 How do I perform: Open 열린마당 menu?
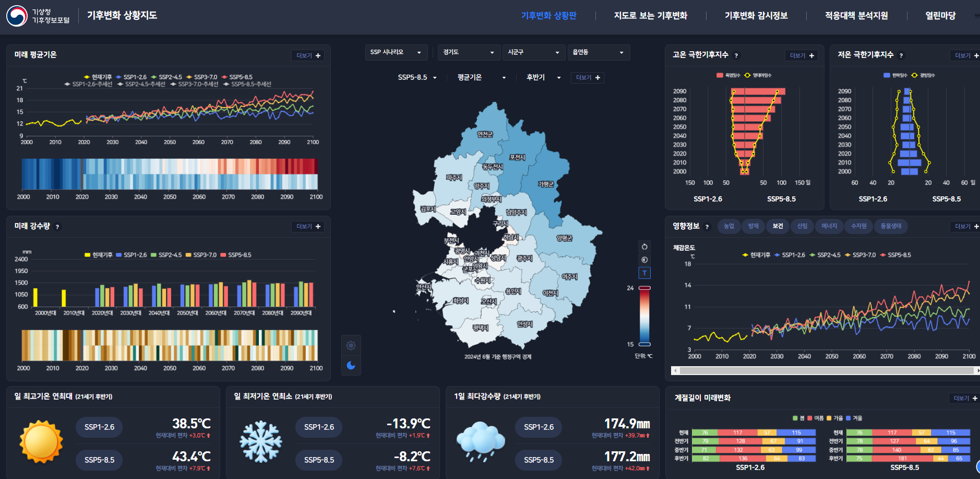coord(940,16)
